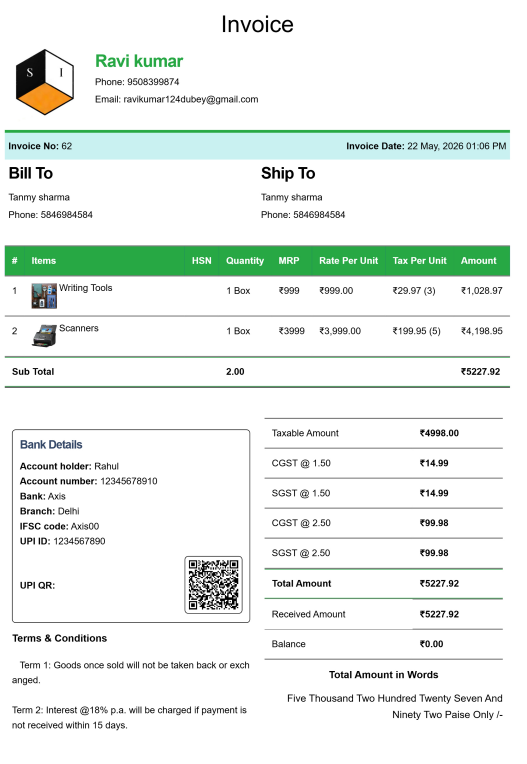Click the Rate Per Unit column header
527x764 pixels.
coord(348,261)
